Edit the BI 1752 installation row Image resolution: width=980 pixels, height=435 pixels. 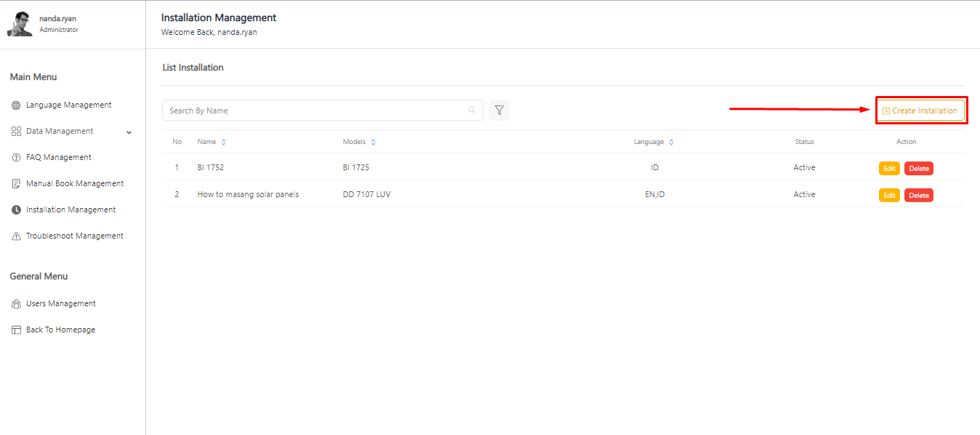point(889,168)
